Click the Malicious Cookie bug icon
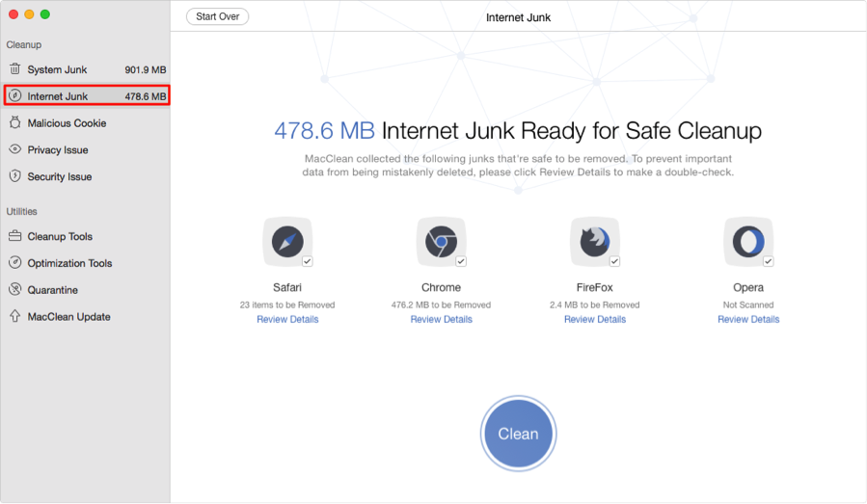Screen dimensions: 867x504 (14, 122)
